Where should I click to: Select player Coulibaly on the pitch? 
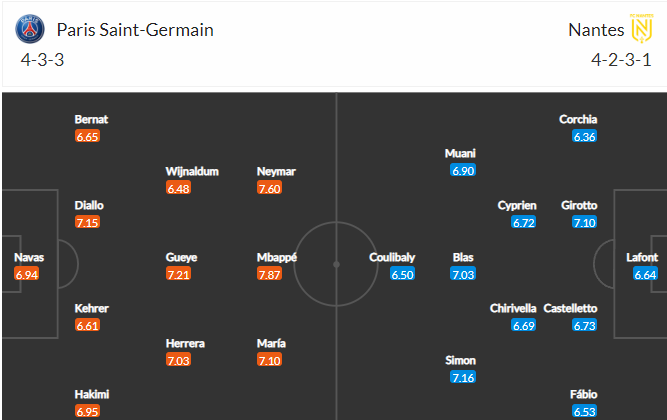coord(392,257)
